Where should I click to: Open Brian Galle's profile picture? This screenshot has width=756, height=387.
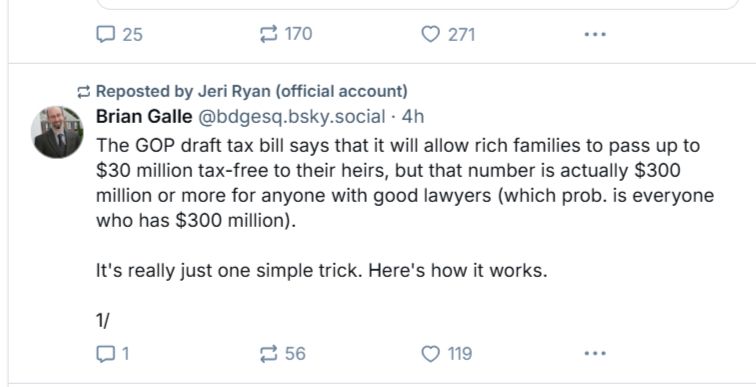pos(57,132)
